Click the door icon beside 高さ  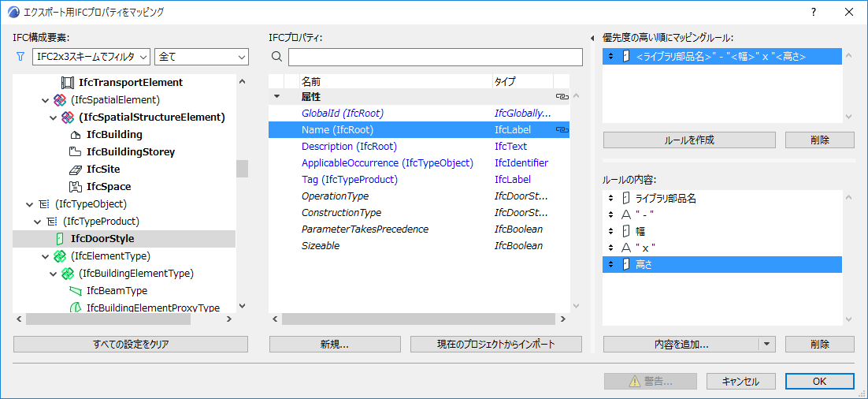(x=626, y=264)
